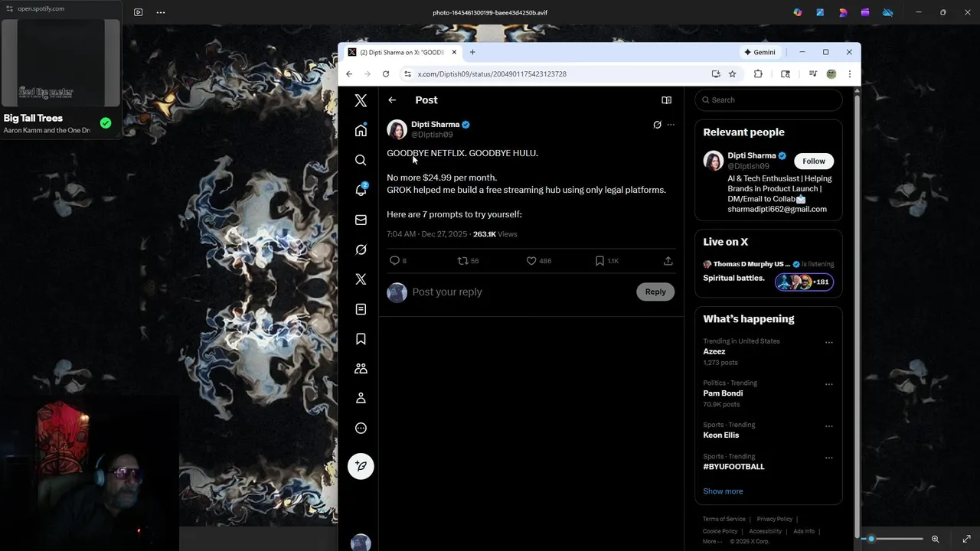Open a new Chrome tab
Viewport: 980px width, 551px height.
472,52
